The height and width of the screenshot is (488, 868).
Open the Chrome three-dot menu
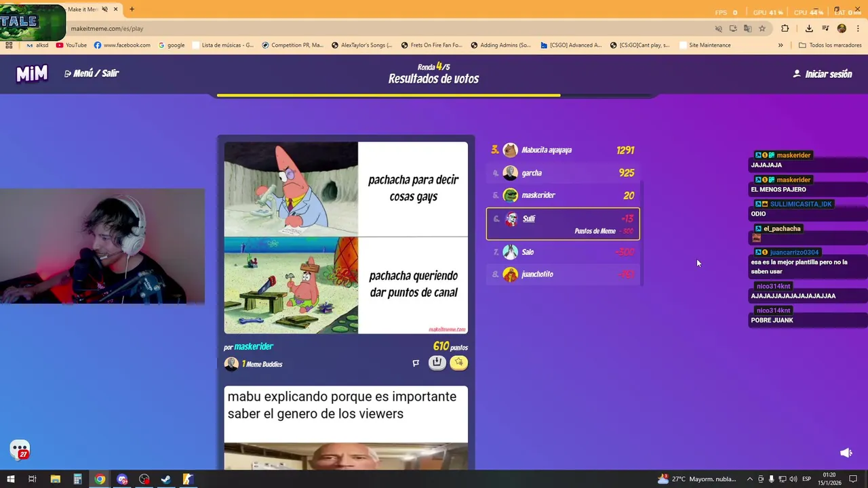[x=859, y=28]
